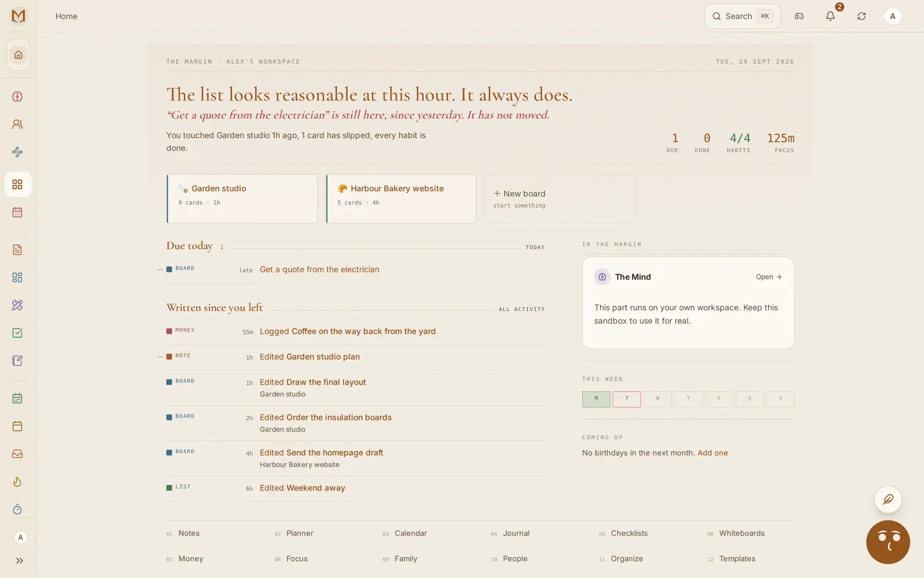Viewport: 924px width, 578px height.
Task: Select Monday M in This Week
Action: tap(596, 399)
